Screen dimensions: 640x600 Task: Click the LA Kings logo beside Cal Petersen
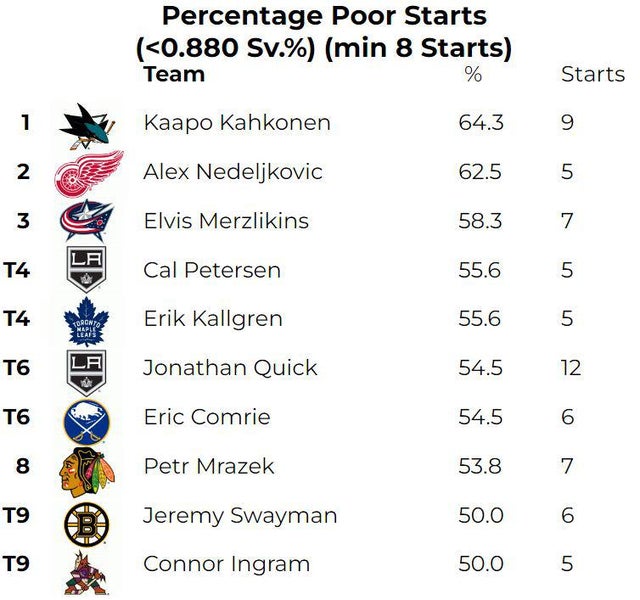[88, 270]
